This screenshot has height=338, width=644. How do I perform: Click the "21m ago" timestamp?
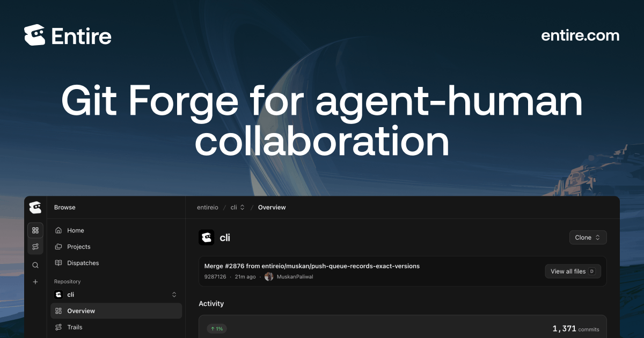coord(245,277)
